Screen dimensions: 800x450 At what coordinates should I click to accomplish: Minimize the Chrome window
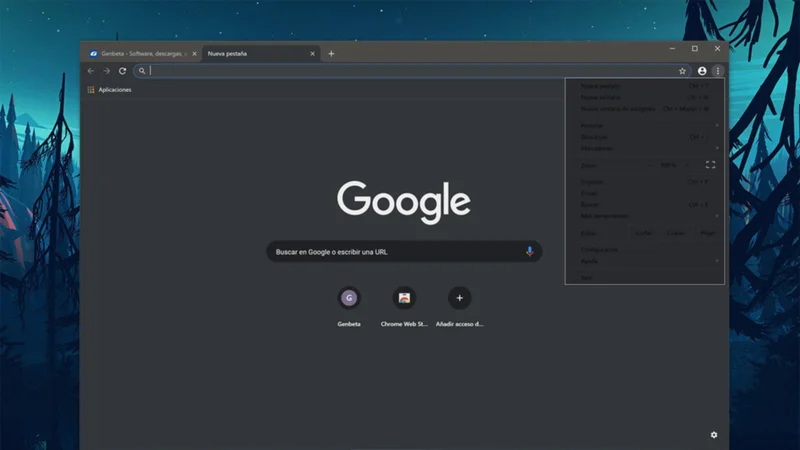(672, 48)
